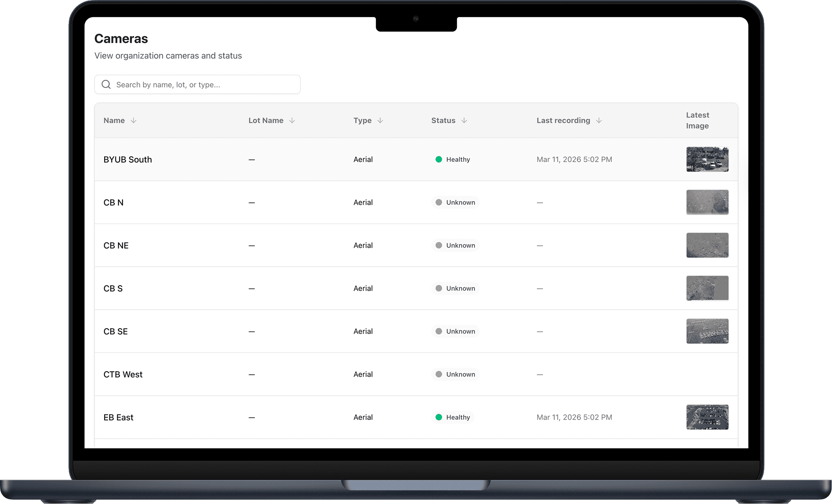832x504 pixels.
Task: Open the CB N camera thumbnail
Action: [707, 202]
